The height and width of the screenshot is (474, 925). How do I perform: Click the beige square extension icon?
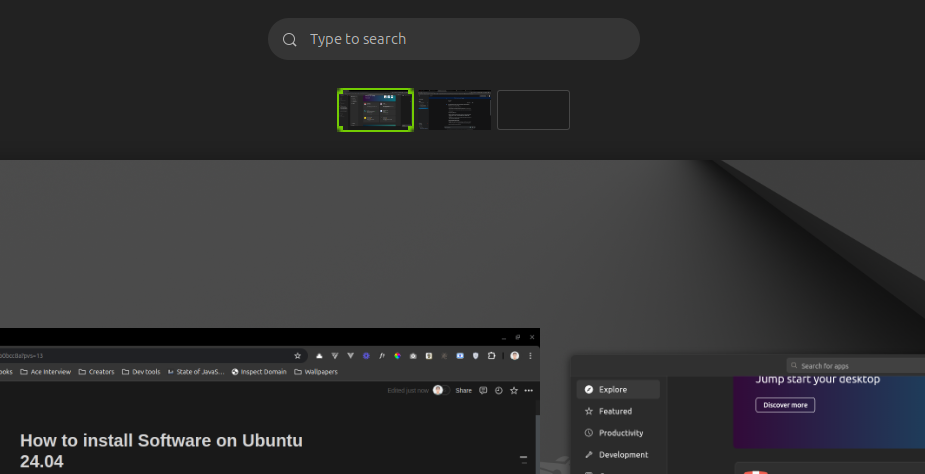tap(429, 356)
